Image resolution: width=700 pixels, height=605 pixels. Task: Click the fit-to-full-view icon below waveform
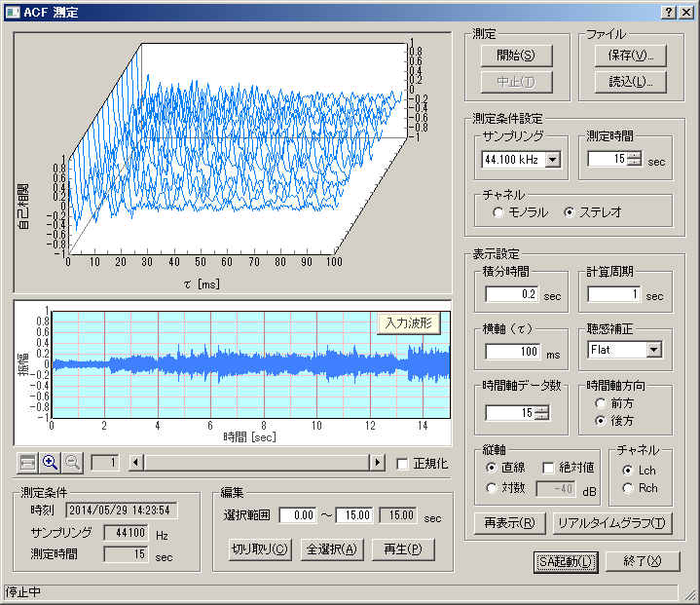pyautogui.click(x=28, y=463)
